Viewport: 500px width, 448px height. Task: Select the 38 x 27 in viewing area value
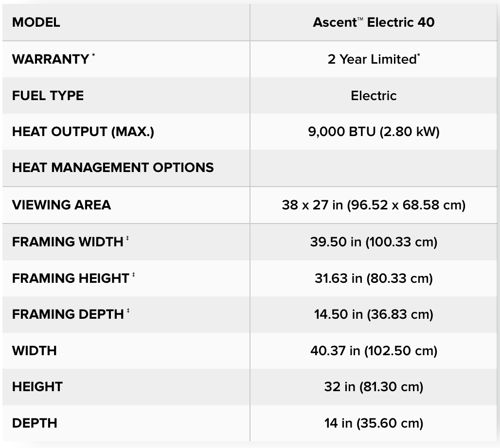(374, 205)
